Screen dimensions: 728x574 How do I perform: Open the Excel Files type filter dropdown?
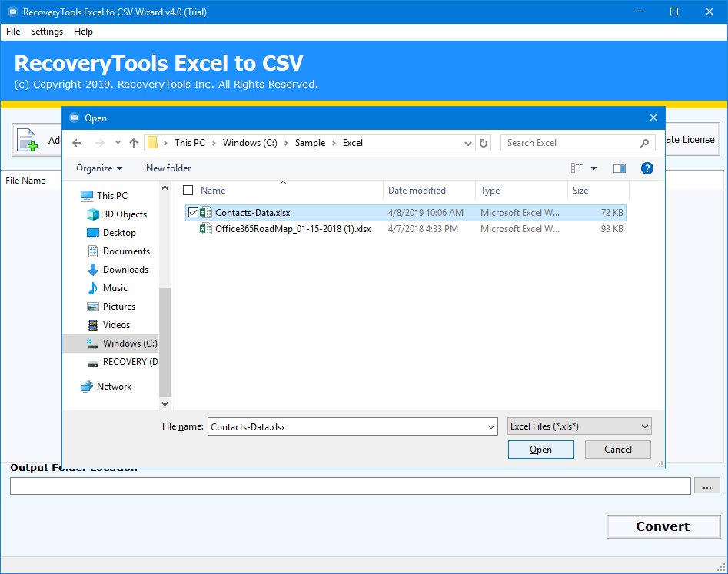tap(580, 426)
